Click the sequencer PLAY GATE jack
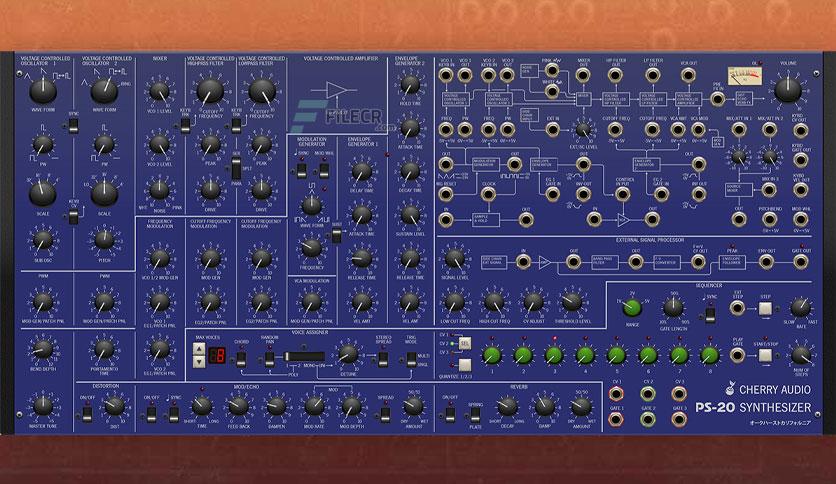836x484 pixels. tap(737, 355)
